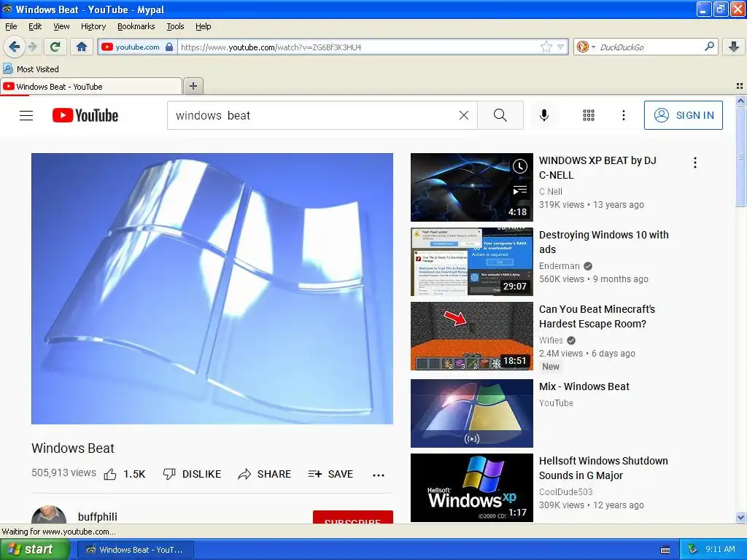This screenshot has width=747, height=560.
Task: Open more actions ellipsis under the video
Action: (379, 475)
